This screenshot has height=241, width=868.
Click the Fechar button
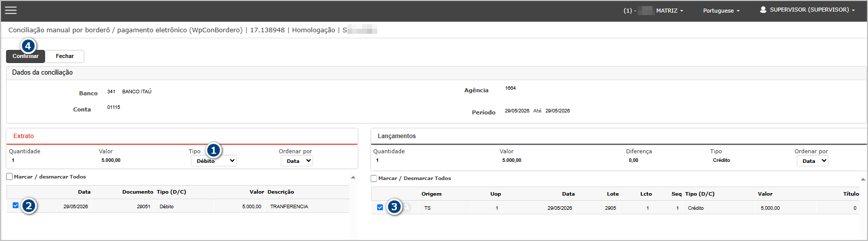(x=65, y=56)
